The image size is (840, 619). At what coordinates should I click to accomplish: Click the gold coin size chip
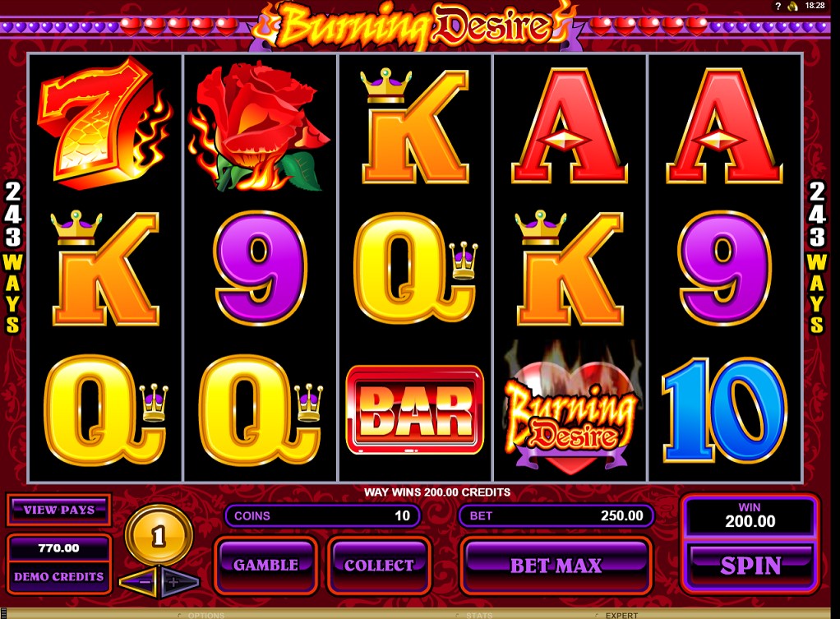(x=159, y=535)
